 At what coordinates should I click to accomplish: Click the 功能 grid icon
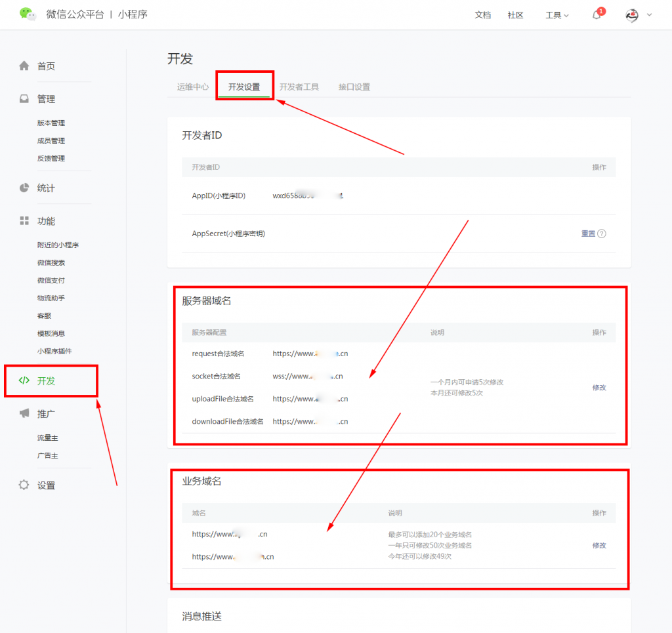pyautogui.click(x=24, y=221)
